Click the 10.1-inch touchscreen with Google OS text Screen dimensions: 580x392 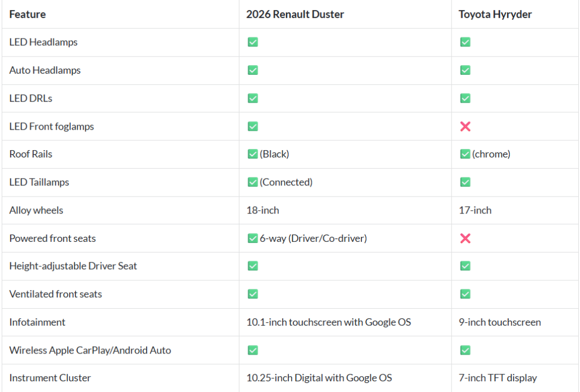coord(329,322)
